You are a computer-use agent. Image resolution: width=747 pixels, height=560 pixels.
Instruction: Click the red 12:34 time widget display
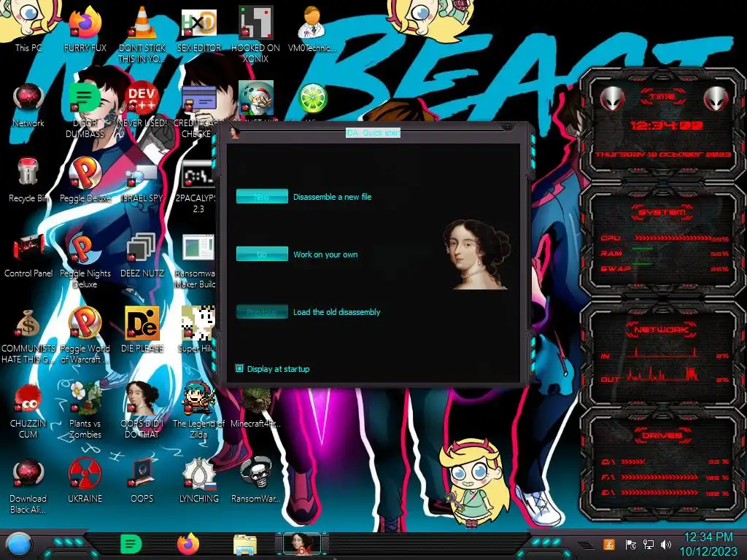pos(667,125)
